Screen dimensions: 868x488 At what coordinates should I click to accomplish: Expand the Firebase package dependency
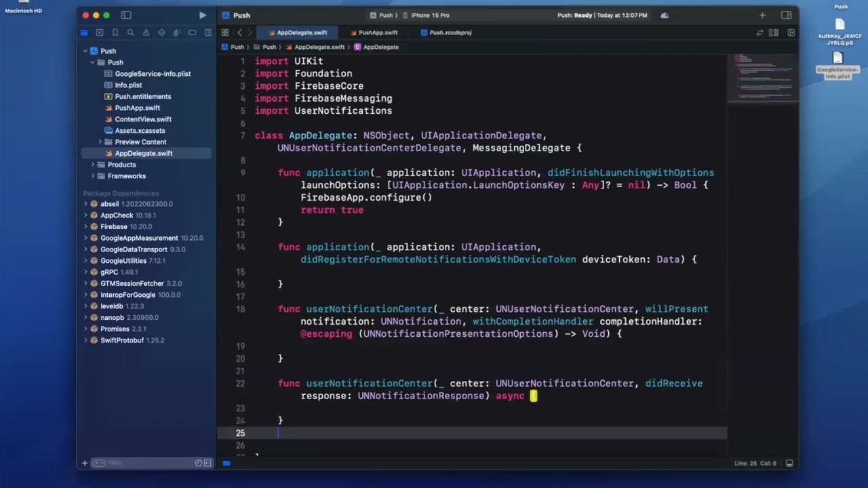tap(85, 226)
